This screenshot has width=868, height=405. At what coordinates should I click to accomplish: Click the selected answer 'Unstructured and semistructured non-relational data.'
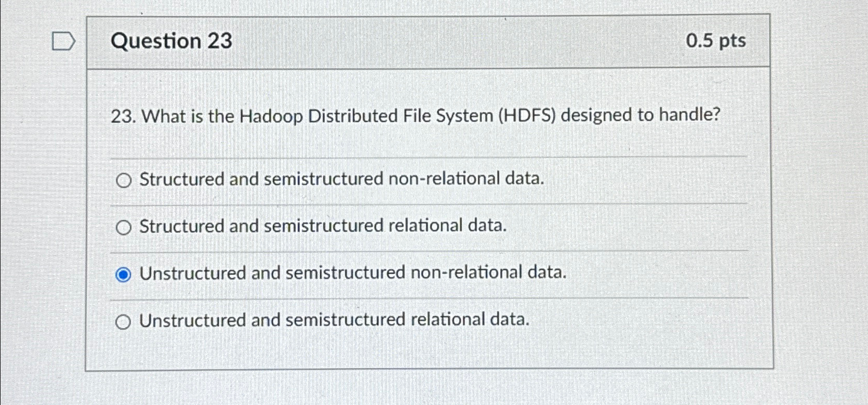(x=352, y=273)
